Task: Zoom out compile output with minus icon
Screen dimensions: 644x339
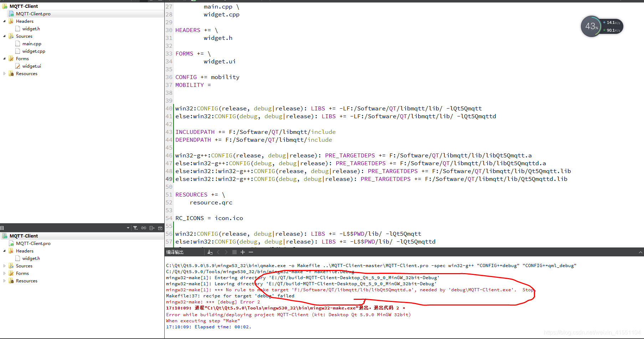Action: (x=251, y=252)
